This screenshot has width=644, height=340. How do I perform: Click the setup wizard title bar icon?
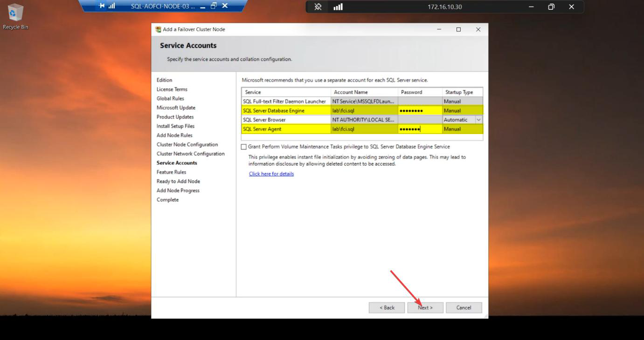pos(159,29)
